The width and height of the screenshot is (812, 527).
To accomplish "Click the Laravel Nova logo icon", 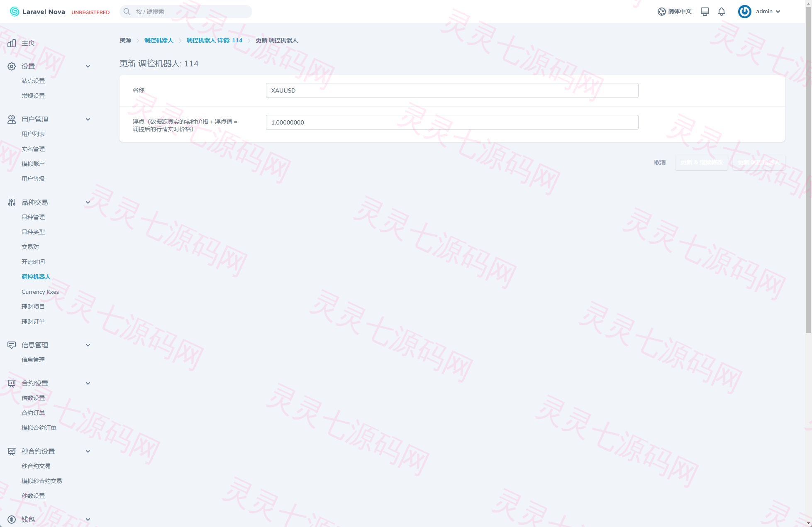I will (x=15, y=12).
